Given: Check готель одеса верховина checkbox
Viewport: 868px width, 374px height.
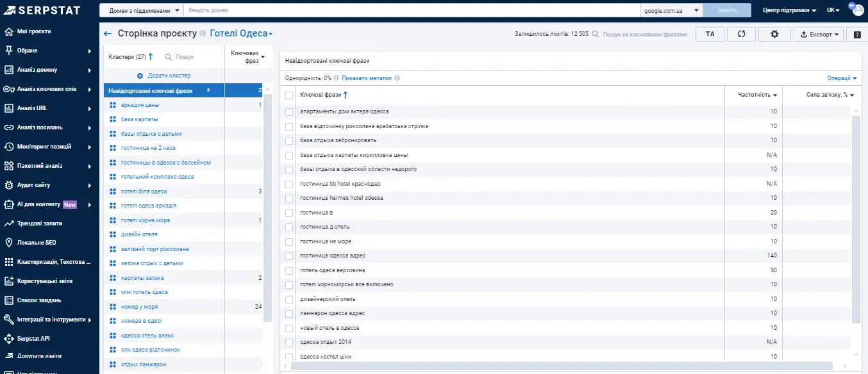Looking at the screenshot, I should click(289, 270).
